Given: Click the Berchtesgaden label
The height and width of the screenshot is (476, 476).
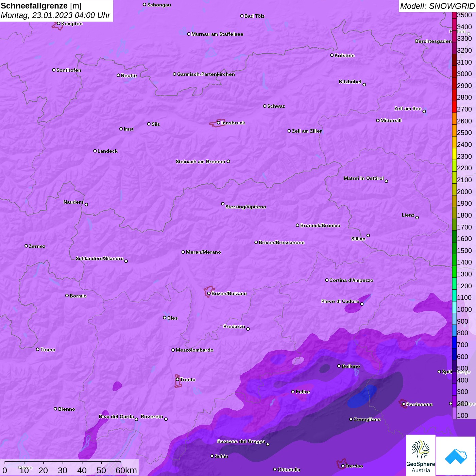Looking at the screenshot, I should [x=434, y=41].
